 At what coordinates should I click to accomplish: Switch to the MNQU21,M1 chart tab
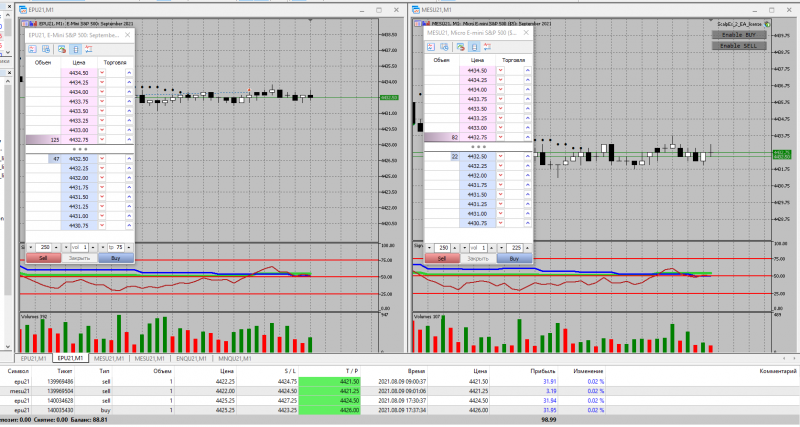[235, 359]
